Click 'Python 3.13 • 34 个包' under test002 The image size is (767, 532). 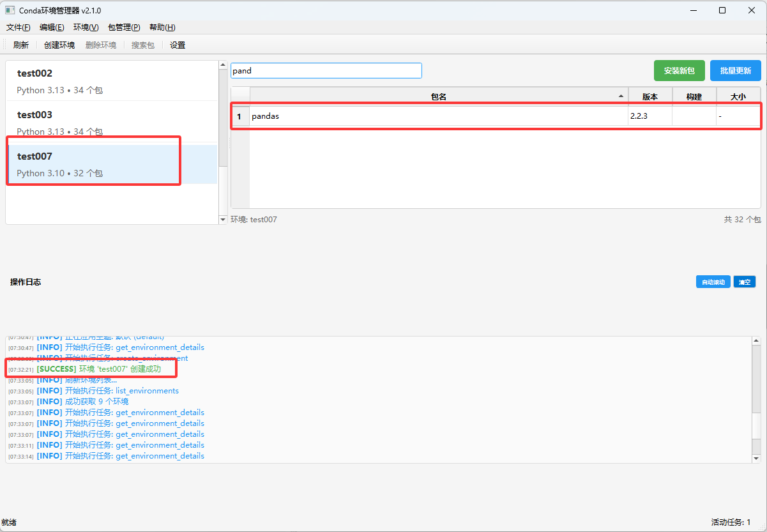coord(60,91)
